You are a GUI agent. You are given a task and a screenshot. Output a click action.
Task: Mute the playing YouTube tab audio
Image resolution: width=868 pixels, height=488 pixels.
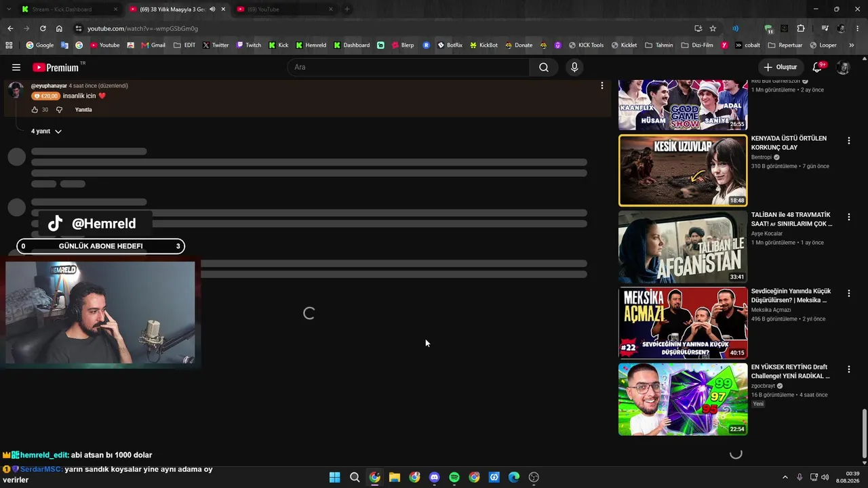pyautogui.click(x=212, y=9)
